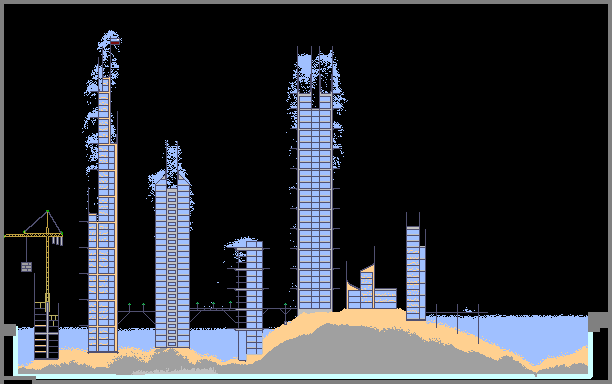
Task: Select the yellow construction crane mast
Action: pyautogui.click(x=48, y=261)
